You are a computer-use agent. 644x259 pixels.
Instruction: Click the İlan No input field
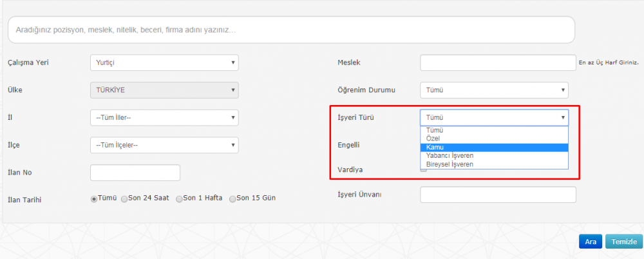click(135, 173)
